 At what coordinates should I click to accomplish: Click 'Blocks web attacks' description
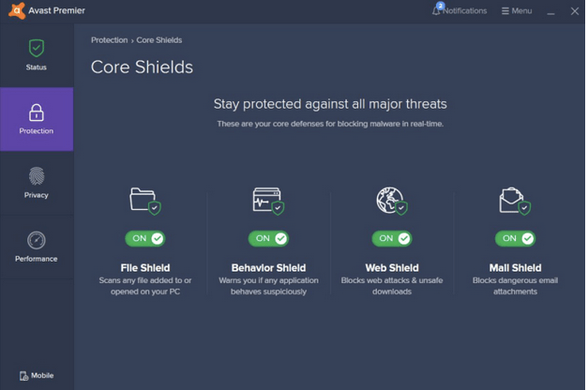pyautogui.click(x=392, y=286)
